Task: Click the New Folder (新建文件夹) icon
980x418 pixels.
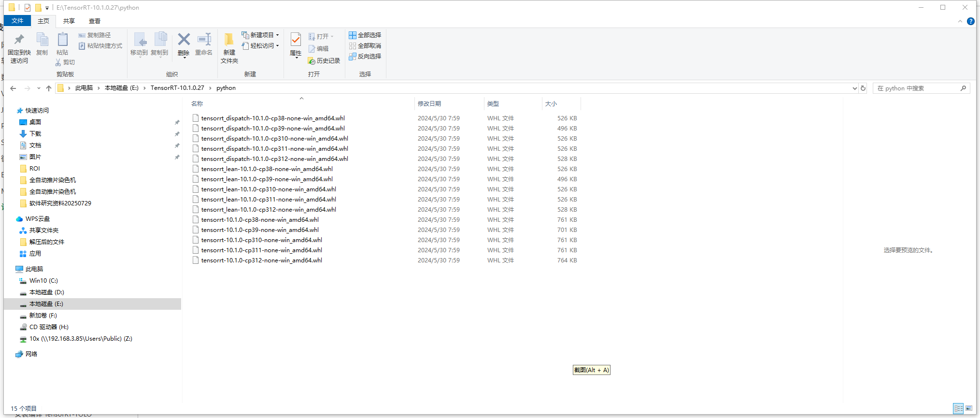Action: (x=229, y=40)
